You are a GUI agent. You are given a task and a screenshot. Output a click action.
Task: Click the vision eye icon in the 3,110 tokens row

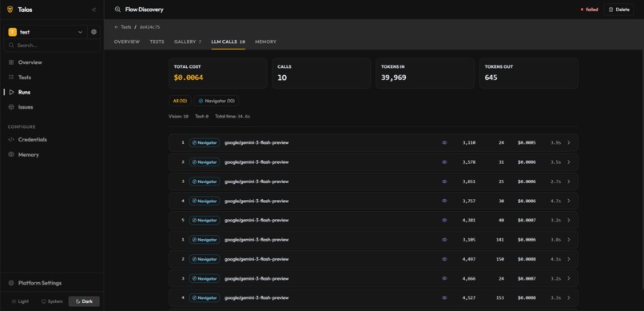click(x=444, y=142)
